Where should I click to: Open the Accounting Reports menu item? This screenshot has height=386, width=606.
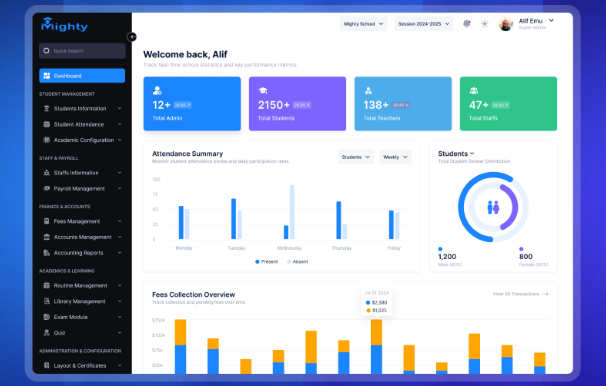coord(82,253)
